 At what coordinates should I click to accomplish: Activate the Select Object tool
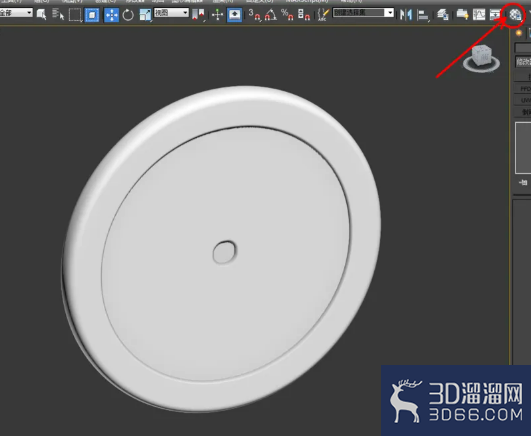[x=41, y=15]
